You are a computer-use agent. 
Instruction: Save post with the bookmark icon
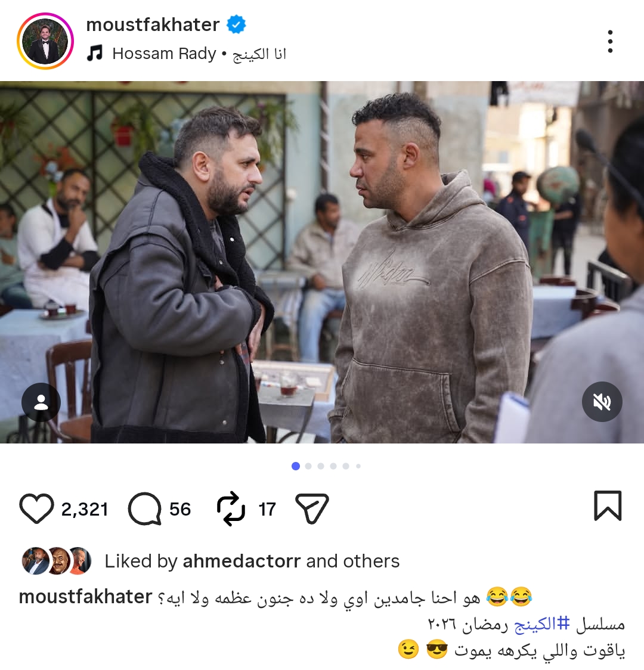coord(608,506)
